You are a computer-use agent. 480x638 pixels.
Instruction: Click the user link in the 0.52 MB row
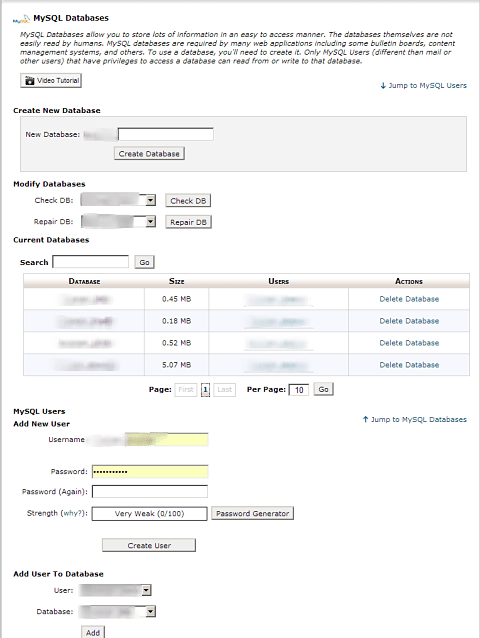278,344
